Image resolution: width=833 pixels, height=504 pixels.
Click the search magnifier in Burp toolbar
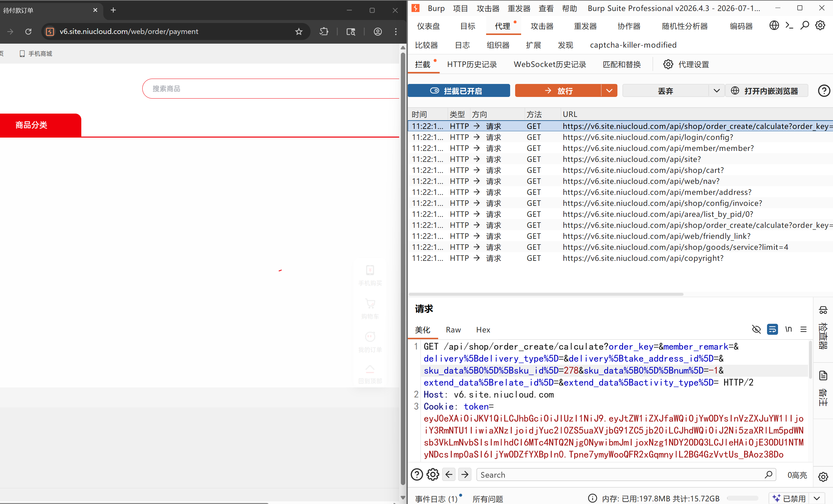click(805, 25)
